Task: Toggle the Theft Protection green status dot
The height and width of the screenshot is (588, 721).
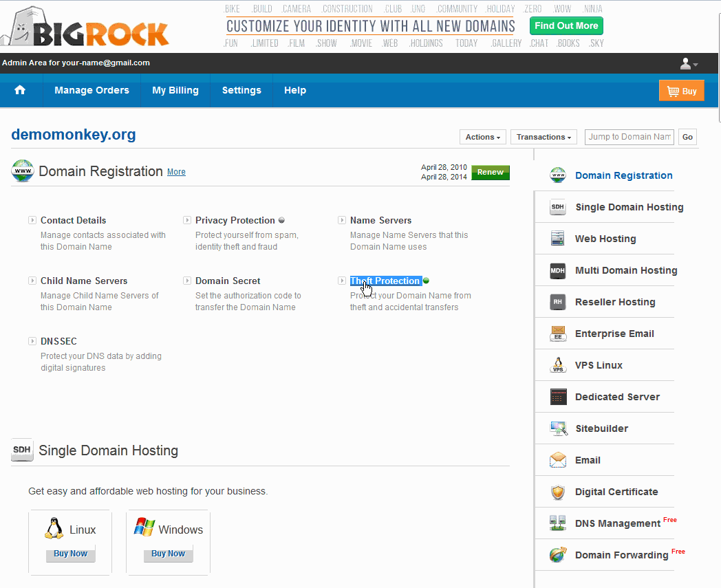Action: [427, 281]
